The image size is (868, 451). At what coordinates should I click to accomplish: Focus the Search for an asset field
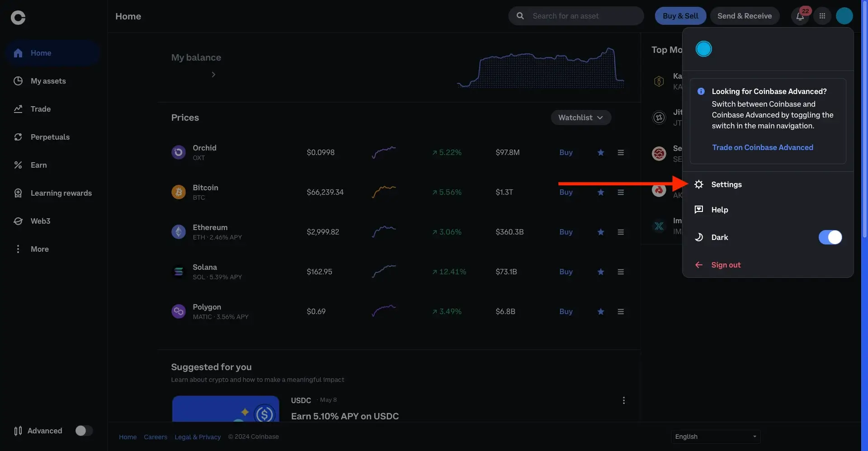coord(583,16)
